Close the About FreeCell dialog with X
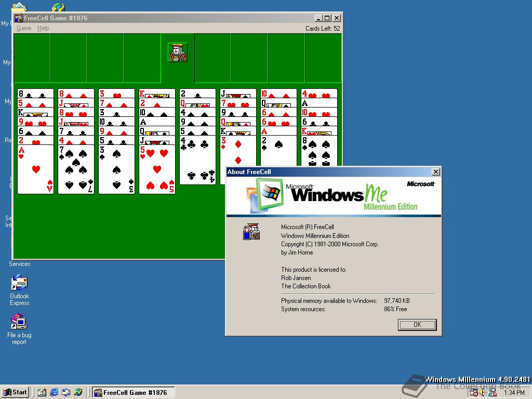This screenshot has height=399, width=532. tap(436, 171)
